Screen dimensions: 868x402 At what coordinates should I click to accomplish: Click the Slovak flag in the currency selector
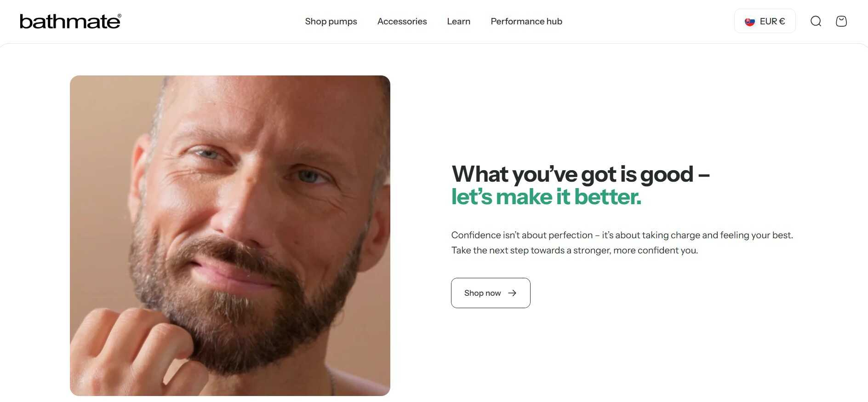[x=749, y=21]
